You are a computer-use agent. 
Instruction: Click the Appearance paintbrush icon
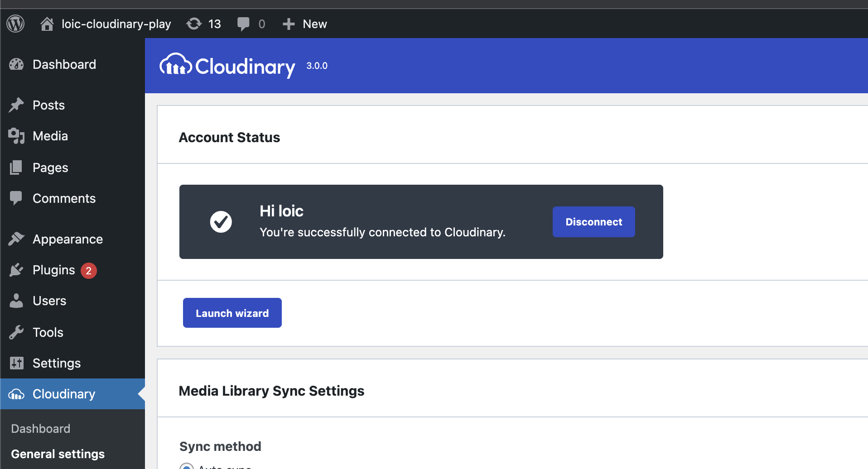[x=16, y=239]
